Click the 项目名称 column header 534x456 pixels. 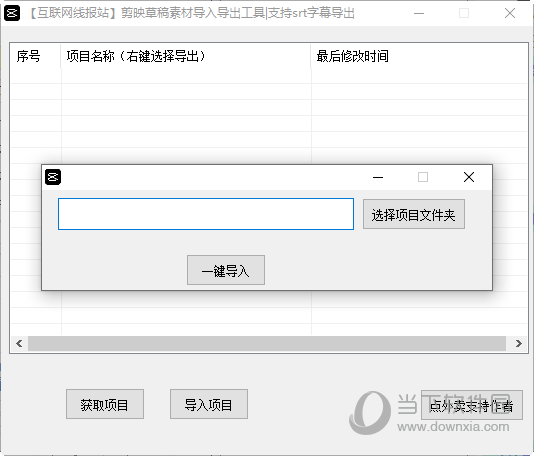[186, 56]
